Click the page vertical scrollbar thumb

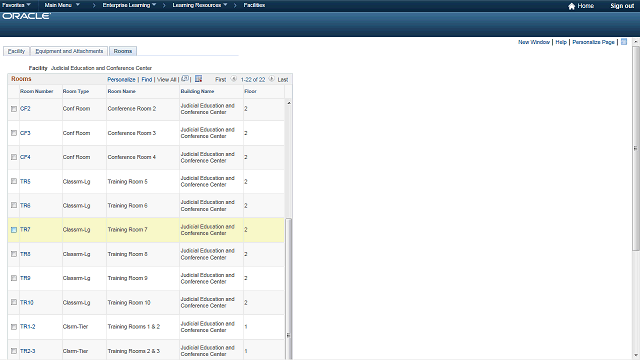(636, 148)
